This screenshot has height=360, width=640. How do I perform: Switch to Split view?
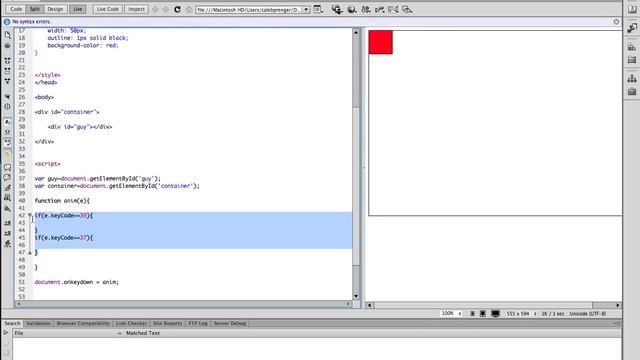pyautogui.click(x=35, y=9)
